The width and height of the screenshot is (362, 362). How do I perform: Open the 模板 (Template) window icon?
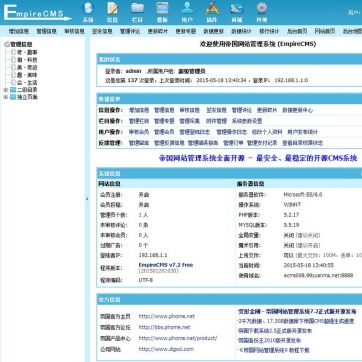(x=162, y=8)
